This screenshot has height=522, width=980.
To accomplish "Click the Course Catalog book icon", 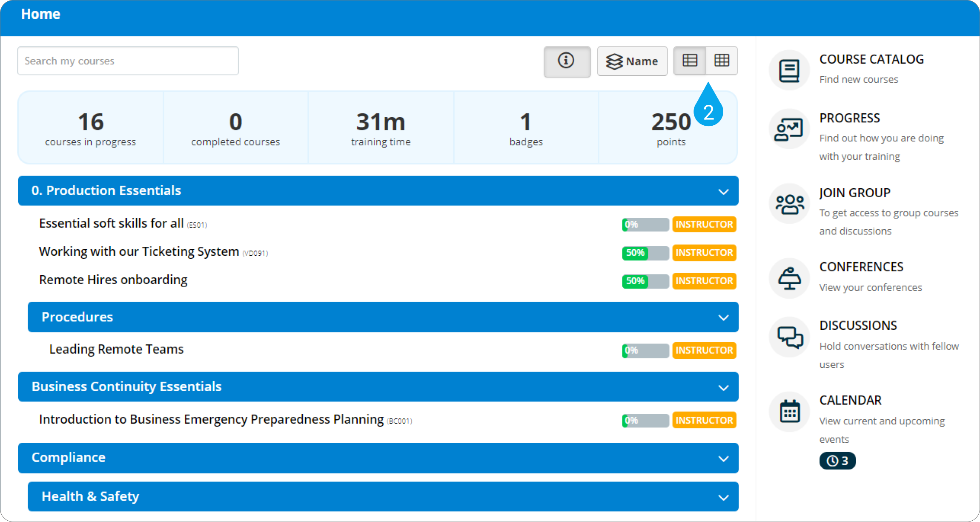I will pyautogui.click(x=789, y=70).
